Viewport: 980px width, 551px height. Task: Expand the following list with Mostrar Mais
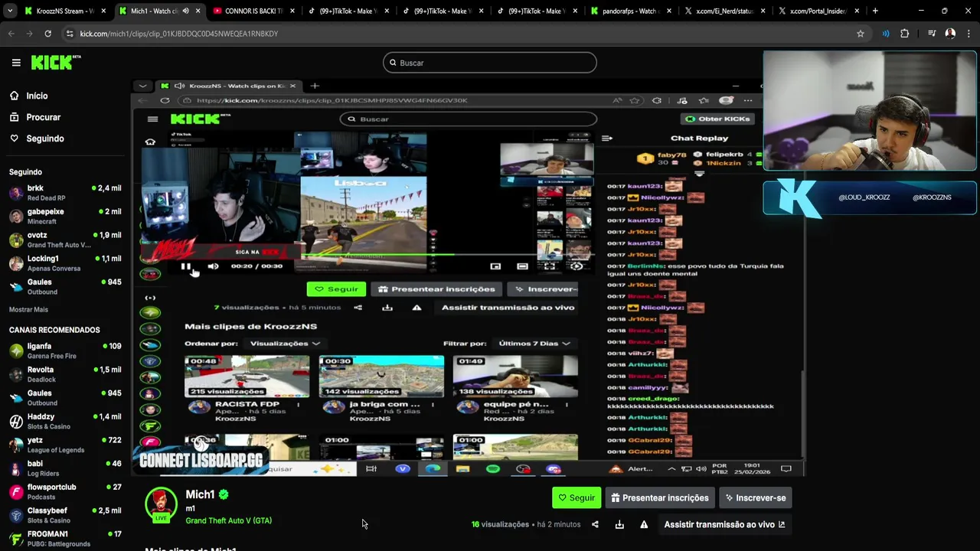28,309
